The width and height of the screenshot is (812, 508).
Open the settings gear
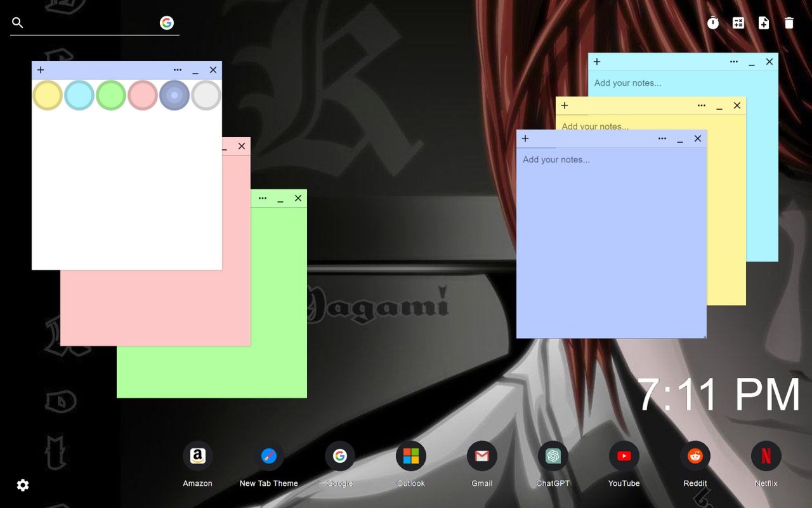(x=23, y=485)
